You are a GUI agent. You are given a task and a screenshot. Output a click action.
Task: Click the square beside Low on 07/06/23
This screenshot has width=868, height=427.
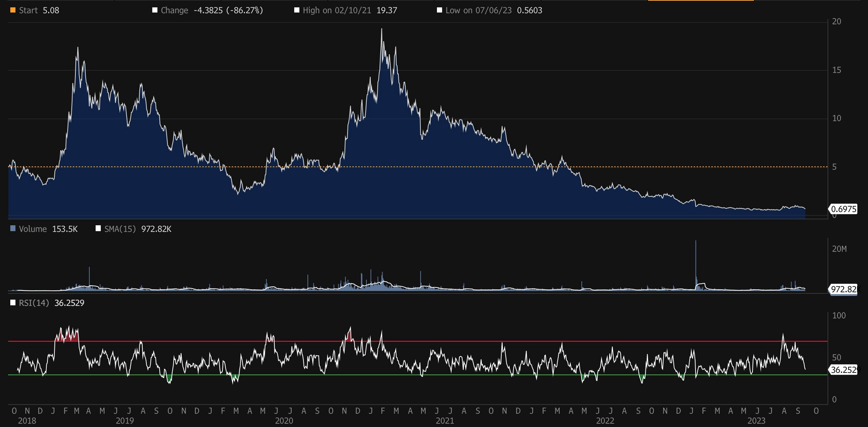[x=439, y=10]
